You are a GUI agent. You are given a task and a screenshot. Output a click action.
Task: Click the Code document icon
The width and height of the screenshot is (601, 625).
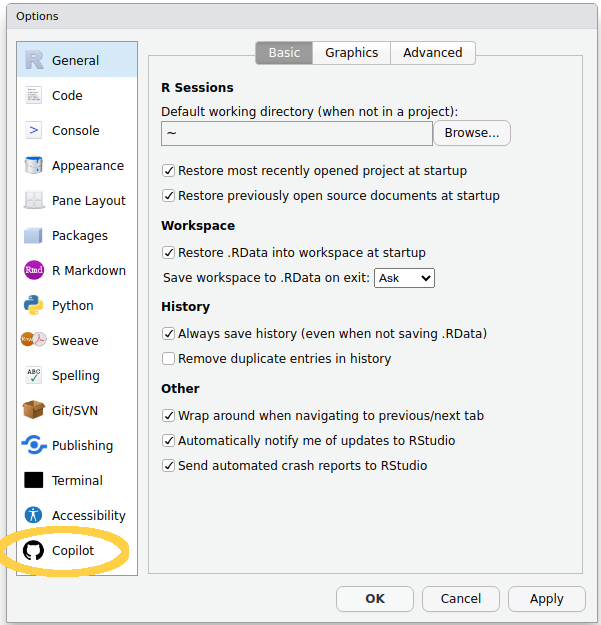[x=33, y=95]
